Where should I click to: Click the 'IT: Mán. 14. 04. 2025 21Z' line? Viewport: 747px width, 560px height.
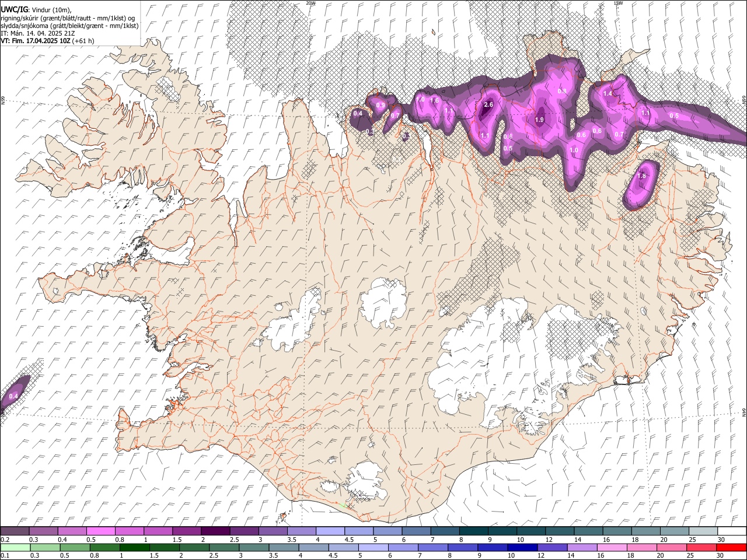click(x=37, y=33)
